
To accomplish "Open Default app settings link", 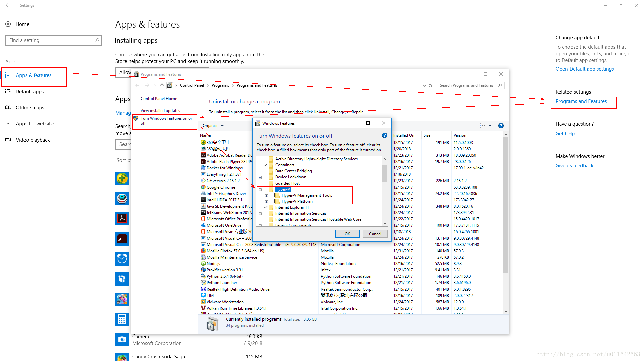I will 585,69.
